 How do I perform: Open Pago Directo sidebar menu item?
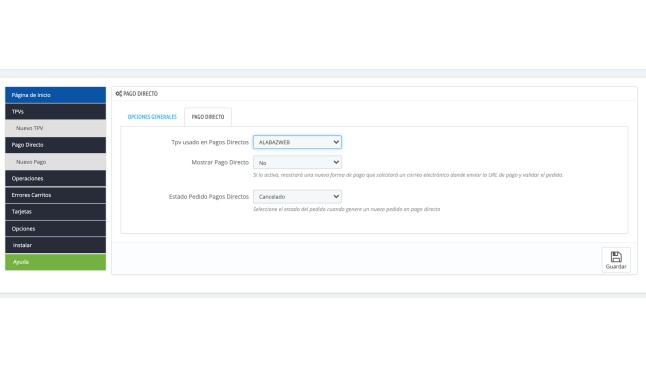click(55, 145)
